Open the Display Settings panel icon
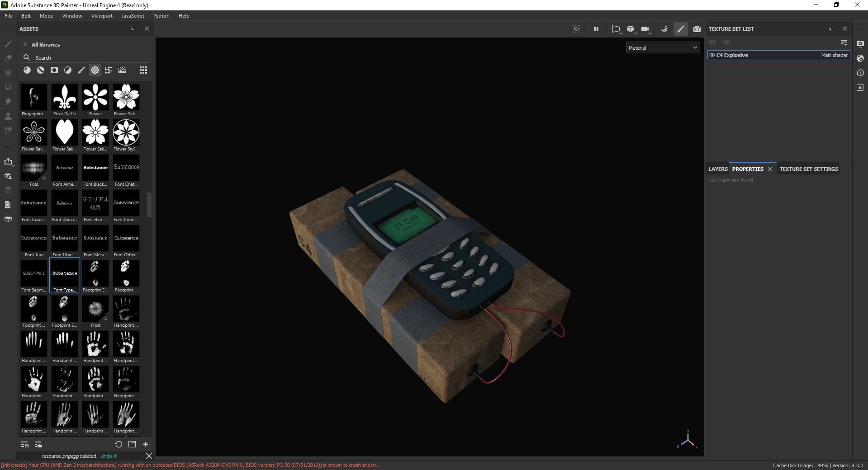Viewport: 868px width, 470px height. coord(860,44)
